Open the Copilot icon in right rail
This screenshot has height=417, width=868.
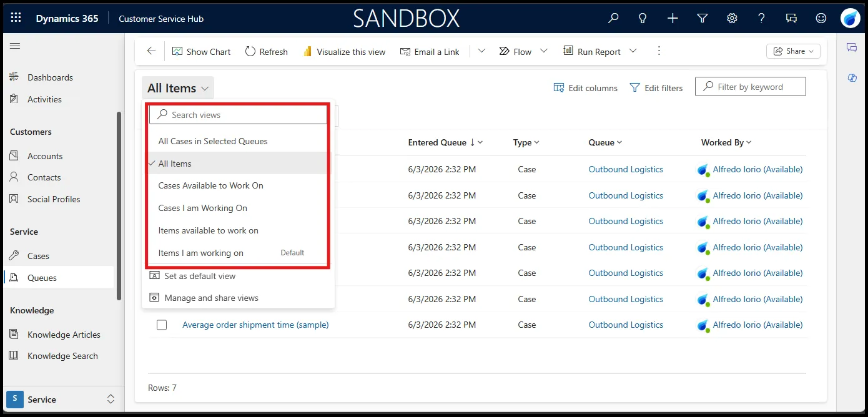852,77
